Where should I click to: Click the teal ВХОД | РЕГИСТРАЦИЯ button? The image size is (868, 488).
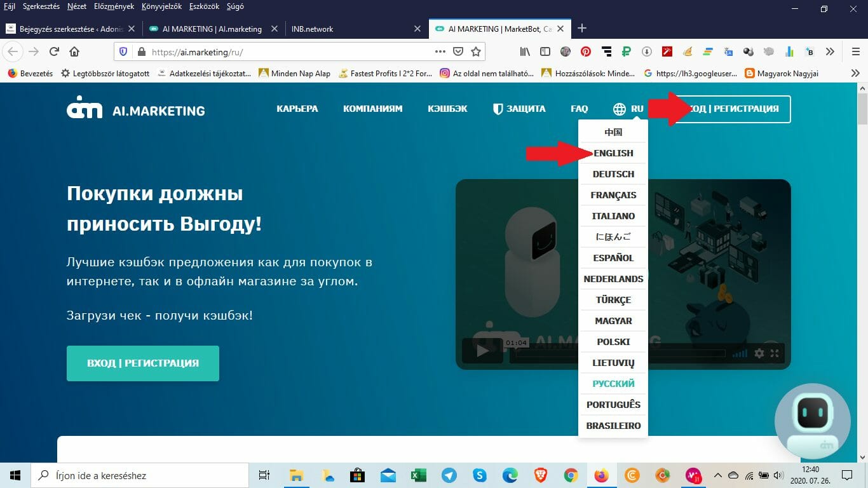point(143,363)
